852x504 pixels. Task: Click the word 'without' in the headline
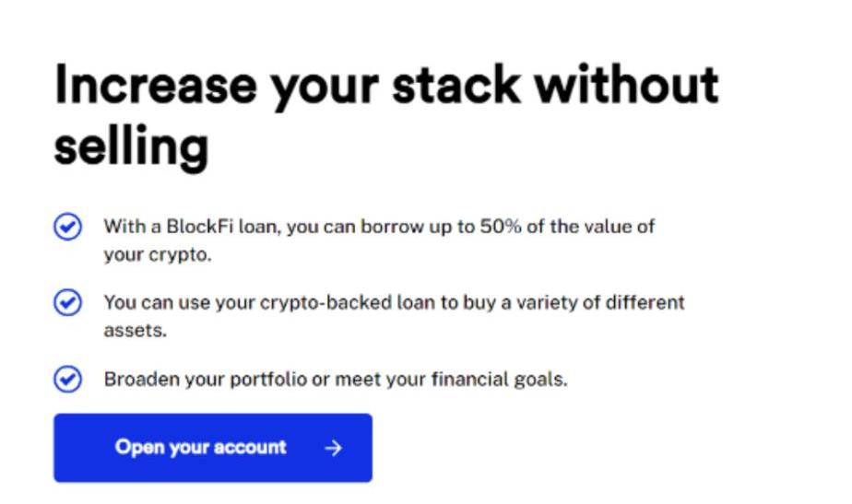point(626,84)
